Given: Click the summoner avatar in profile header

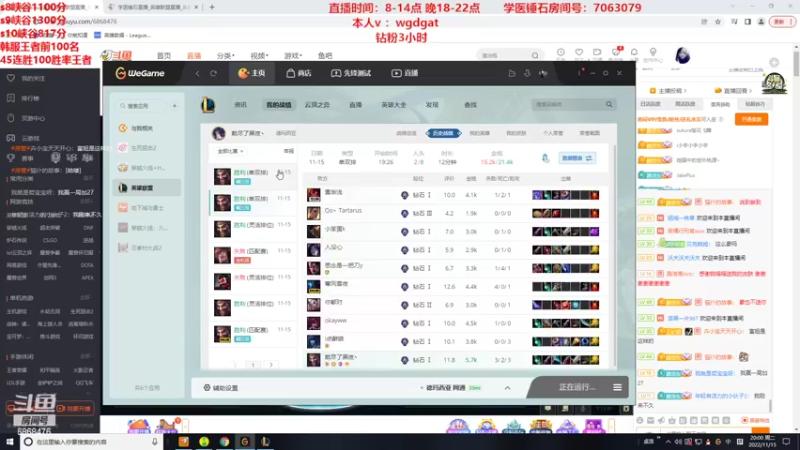Looking at the screenshot, I should (219, 133).
